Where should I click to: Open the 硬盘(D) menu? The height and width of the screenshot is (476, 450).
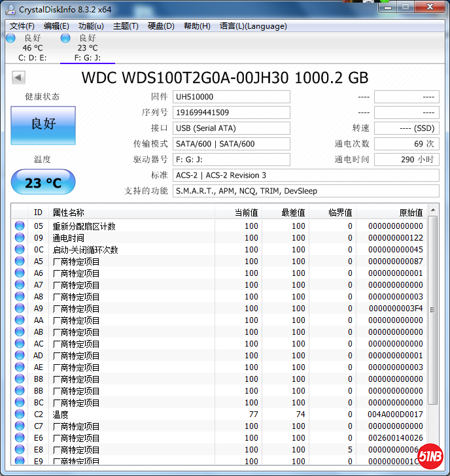(x=161, y=26)
